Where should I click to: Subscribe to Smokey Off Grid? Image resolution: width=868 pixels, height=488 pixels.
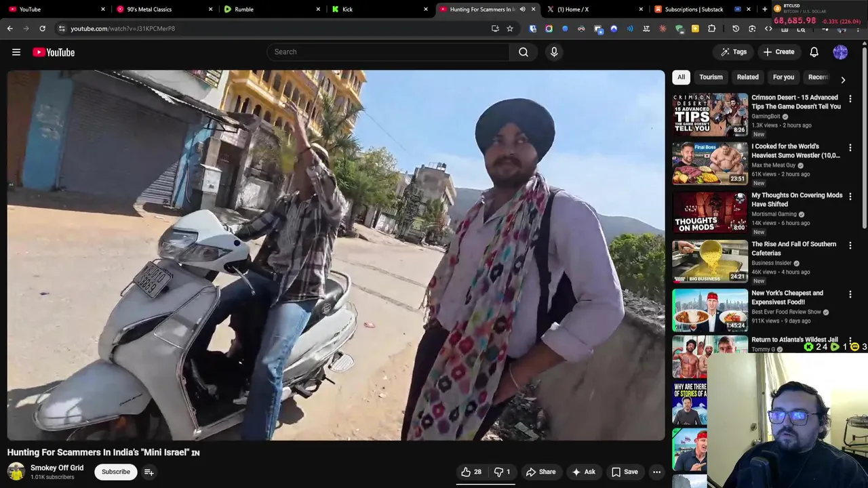(116, 472)
